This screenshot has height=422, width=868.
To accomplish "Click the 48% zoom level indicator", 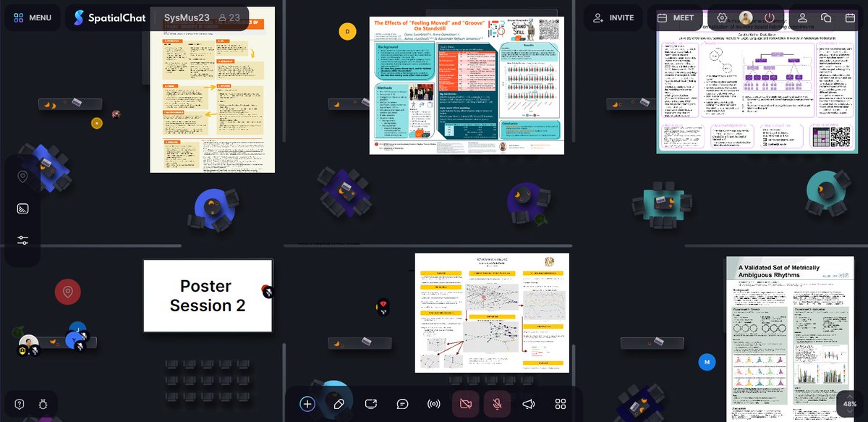I will pyautogui.click(x=850, y=404).
